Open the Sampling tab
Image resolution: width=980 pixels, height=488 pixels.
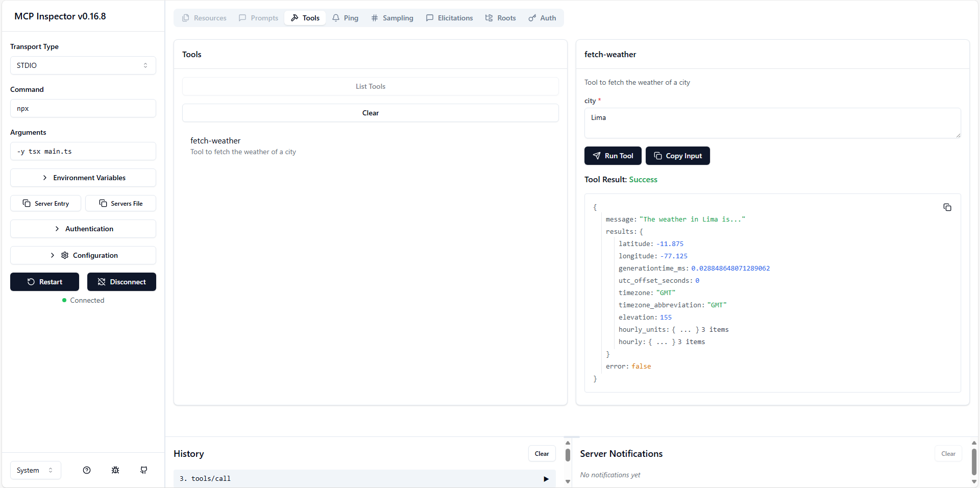point(392,18)
